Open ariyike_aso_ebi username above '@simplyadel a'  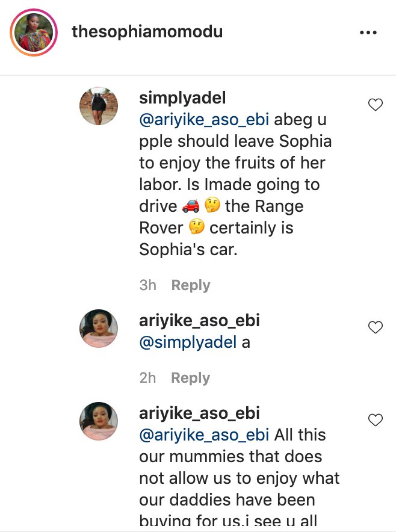pos(200,321)
